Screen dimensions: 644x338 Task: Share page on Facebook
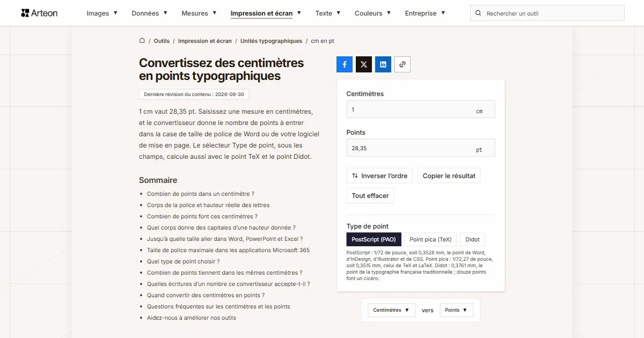pos(345,64)
